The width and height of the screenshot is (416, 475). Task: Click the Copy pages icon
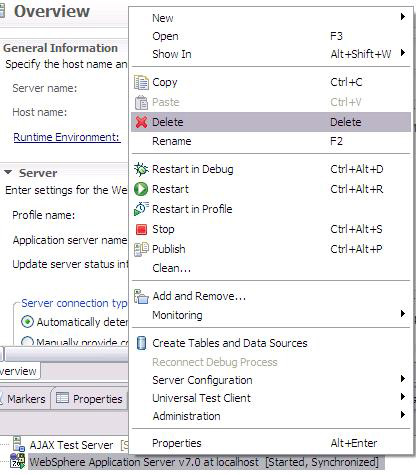pyautogui.click(x=141, y=82)
